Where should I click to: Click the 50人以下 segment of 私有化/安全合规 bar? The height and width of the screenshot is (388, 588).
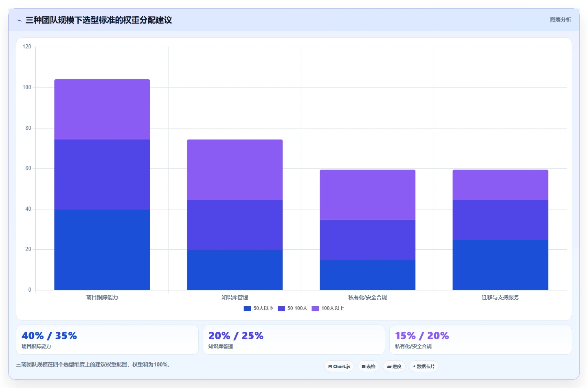click(x=368, y=275)
